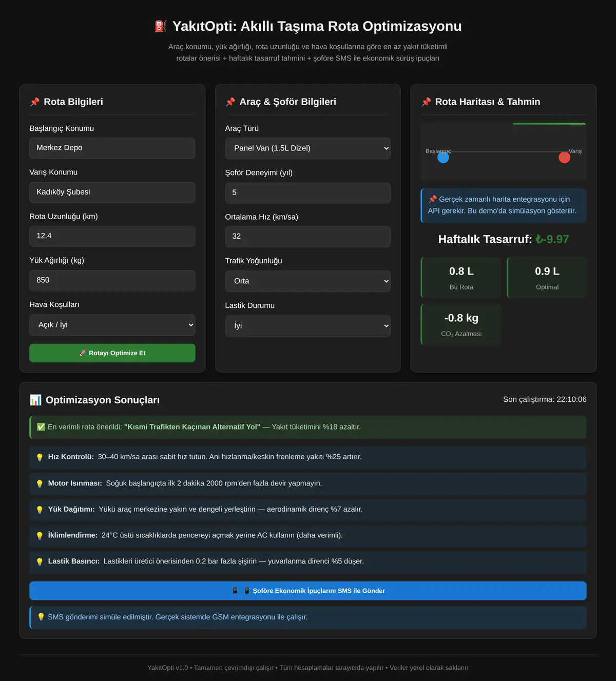616x681 pixels.
Task: Click the "0.9 L" Optimal value
Action: [x=547, y=271]
